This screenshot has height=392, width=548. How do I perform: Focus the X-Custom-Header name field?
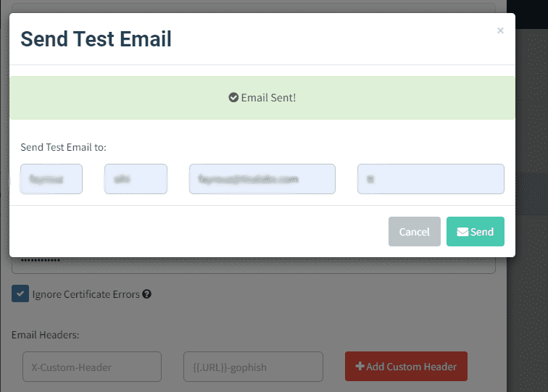tap(92, 367)
